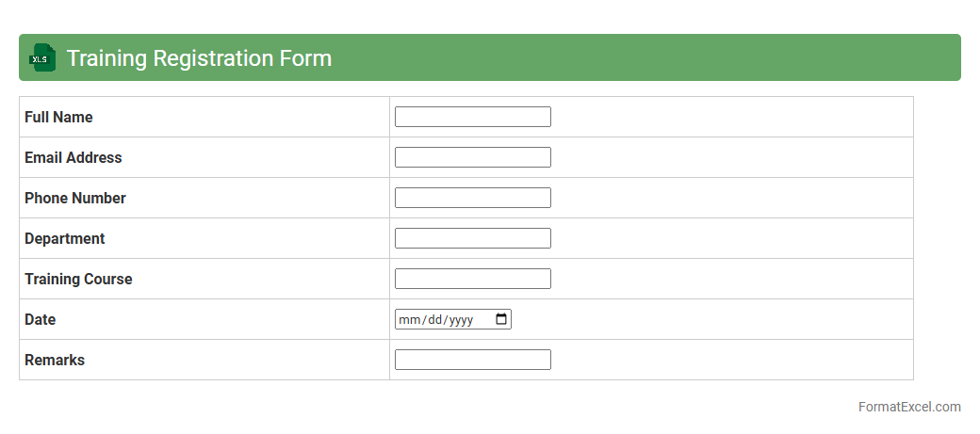980x434 pixels.
Task: Click the Department label
Action: click(x=64, y=238)
